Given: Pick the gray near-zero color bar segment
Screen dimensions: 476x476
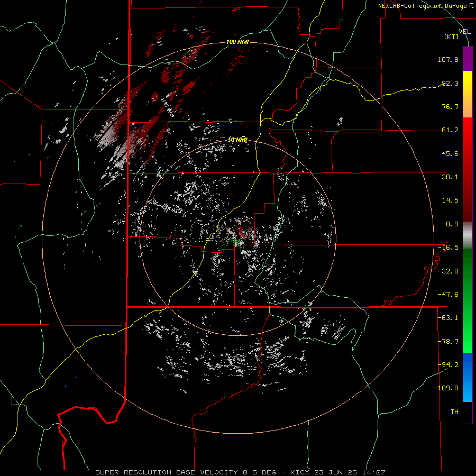Looking at the screenshot, I should point(467,235).
